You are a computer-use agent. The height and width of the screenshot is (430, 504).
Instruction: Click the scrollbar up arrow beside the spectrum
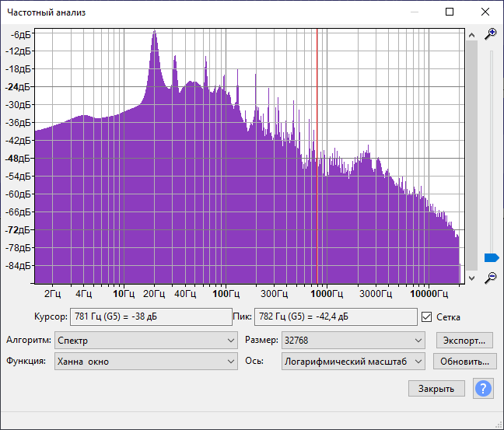pyautogui.click(x=471, y=35)
